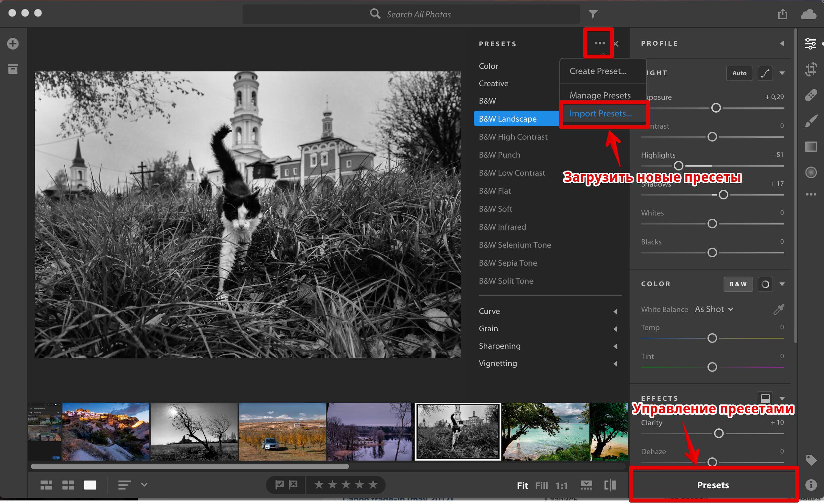
Task: Click the Manage Presets menu option
Action: 600,95
